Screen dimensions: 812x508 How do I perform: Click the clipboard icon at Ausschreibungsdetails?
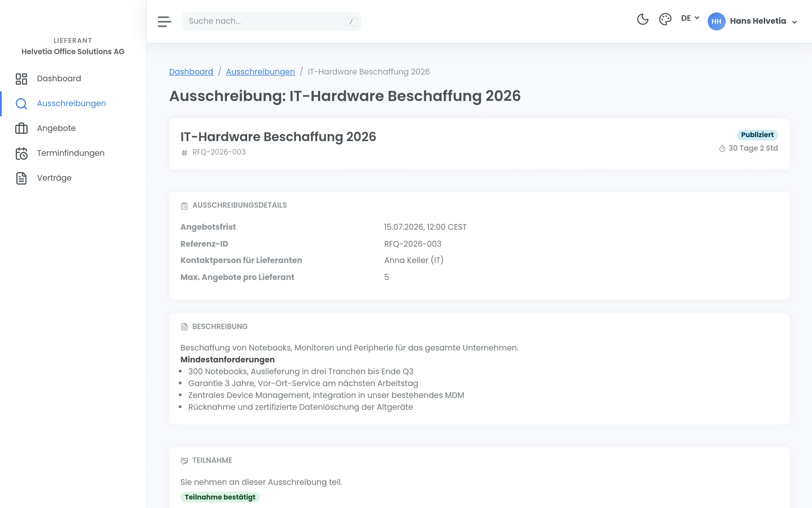pos(184,206)
